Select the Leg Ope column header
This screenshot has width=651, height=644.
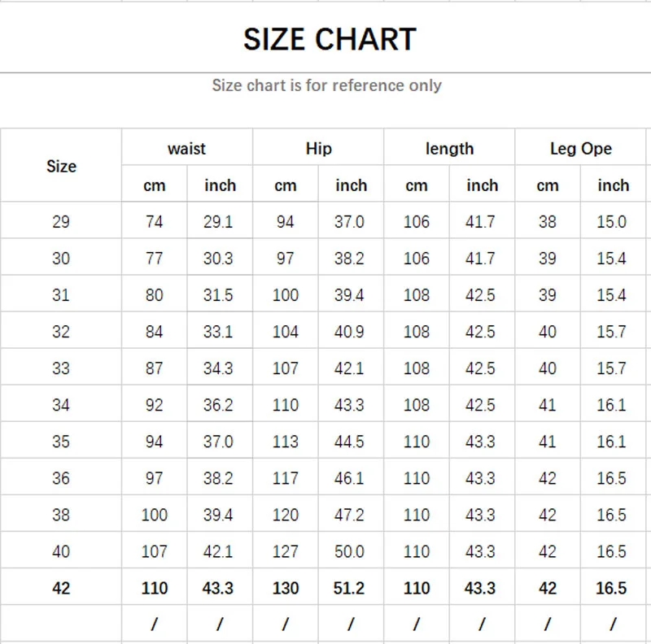580,149
